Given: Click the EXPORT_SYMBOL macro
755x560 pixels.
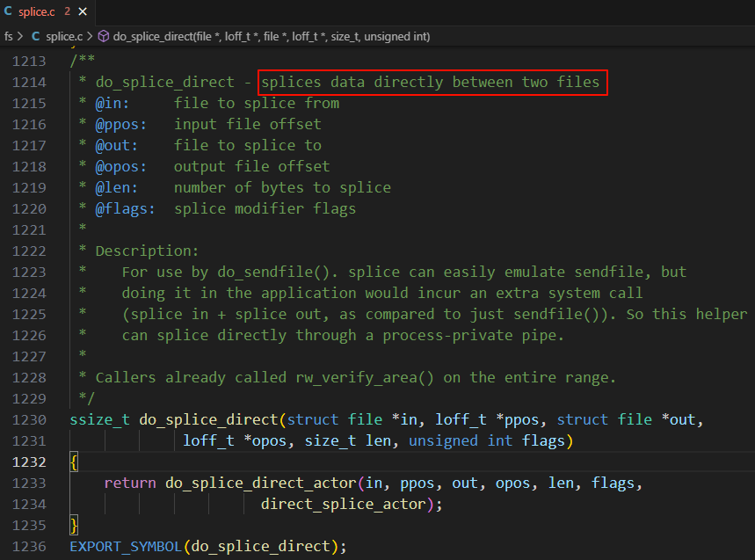Looking at the screenshot, I should (126, 547).
